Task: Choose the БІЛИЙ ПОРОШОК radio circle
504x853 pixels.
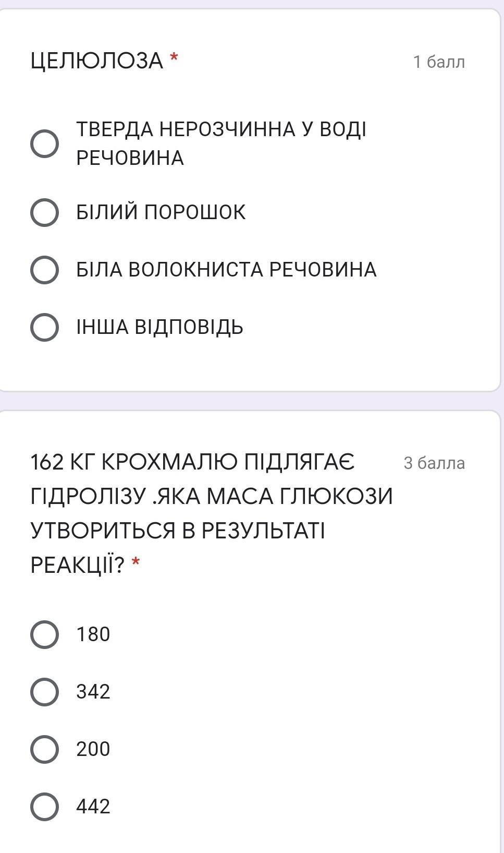Action: pos(44,212)
